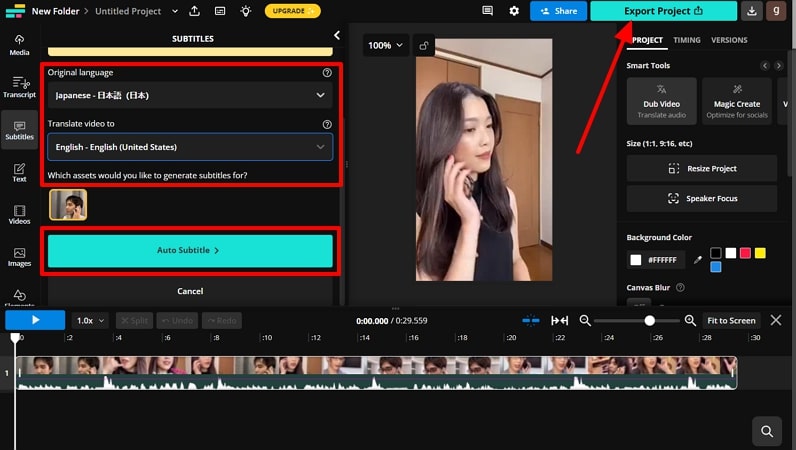
Task: Switch to the TIMING tab
Action: 687,40
